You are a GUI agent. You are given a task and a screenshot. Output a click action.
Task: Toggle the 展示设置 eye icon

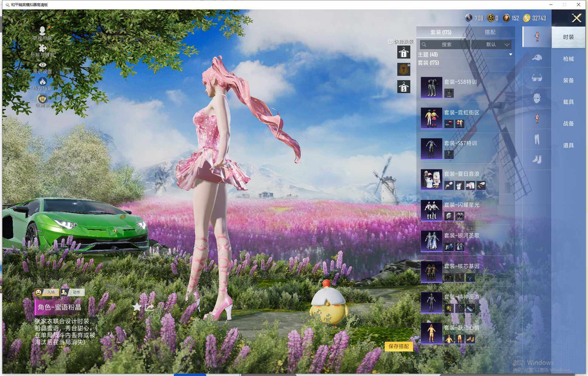tap(43, 65)
